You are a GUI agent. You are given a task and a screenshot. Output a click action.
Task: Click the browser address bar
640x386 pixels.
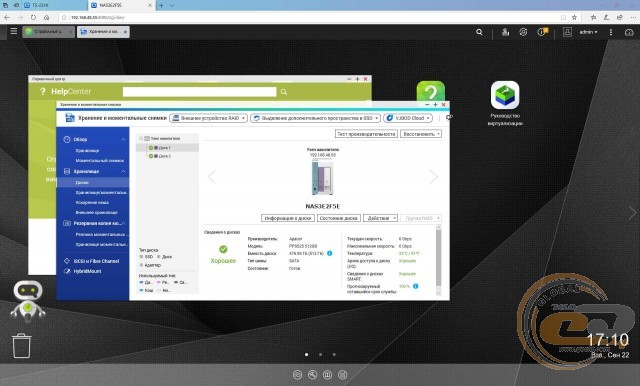(310, 18)
